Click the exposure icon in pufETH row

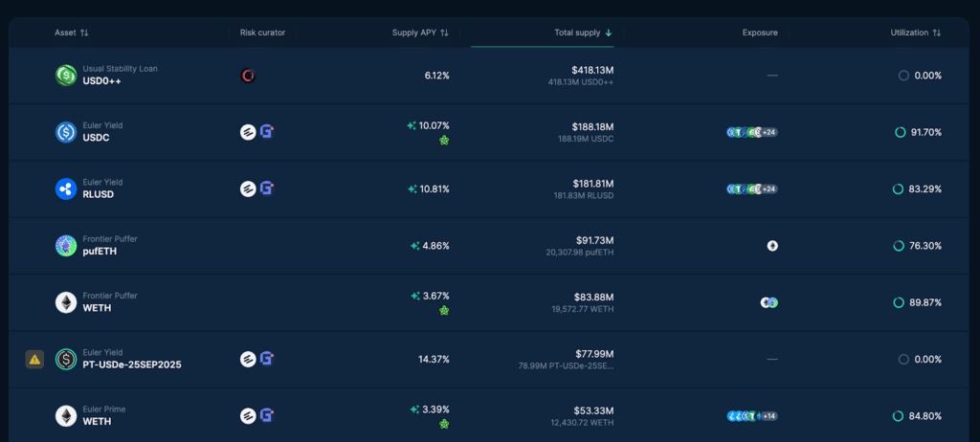tap(772, 246)
